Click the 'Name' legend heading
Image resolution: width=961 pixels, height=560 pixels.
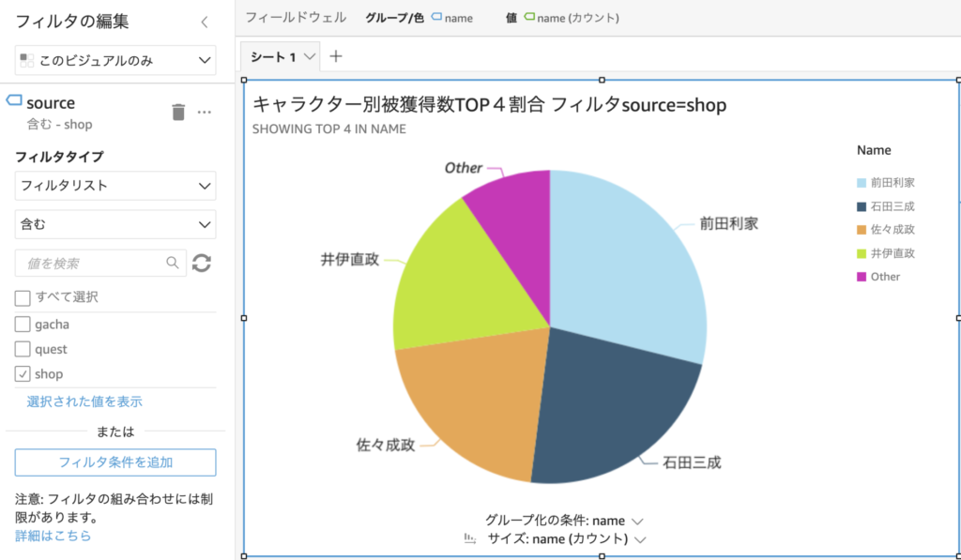[x=874, y=150]
